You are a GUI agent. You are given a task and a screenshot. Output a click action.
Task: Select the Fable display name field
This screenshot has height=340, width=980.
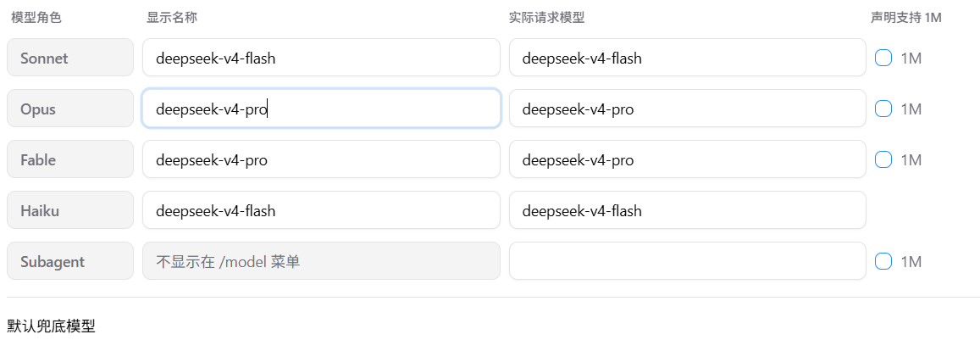(321, 159)
